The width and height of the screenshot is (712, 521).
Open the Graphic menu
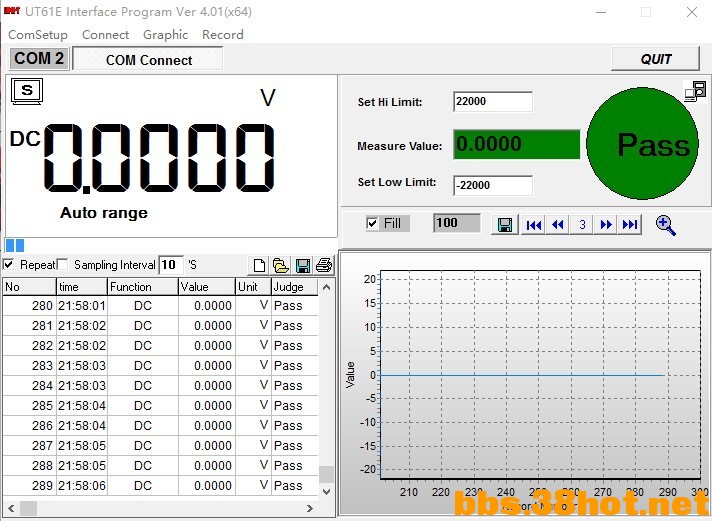pyautogui.click(x=165, y=35)
